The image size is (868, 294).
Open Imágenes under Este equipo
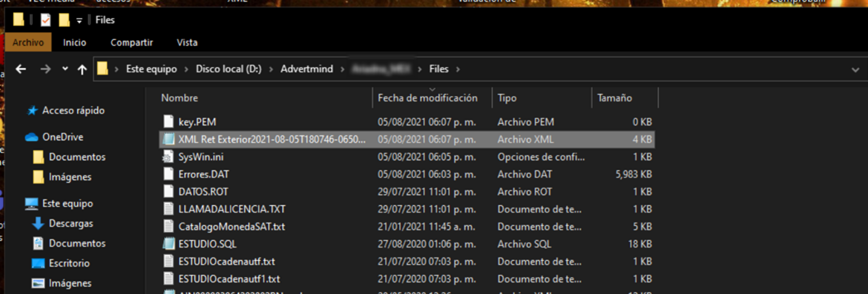click(70, 283)
